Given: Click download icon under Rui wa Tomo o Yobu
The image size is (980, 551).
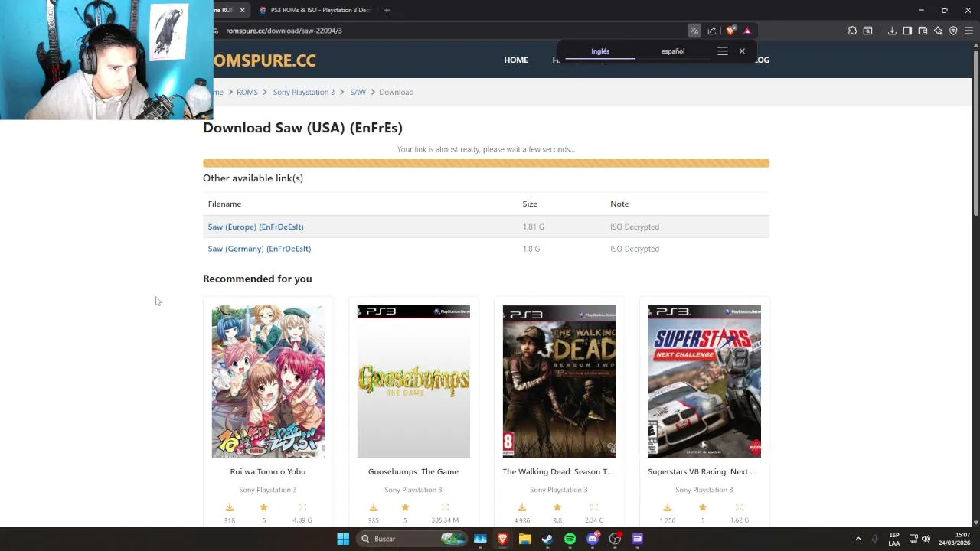Looking at the screenshot, I should tap(229, 507).
